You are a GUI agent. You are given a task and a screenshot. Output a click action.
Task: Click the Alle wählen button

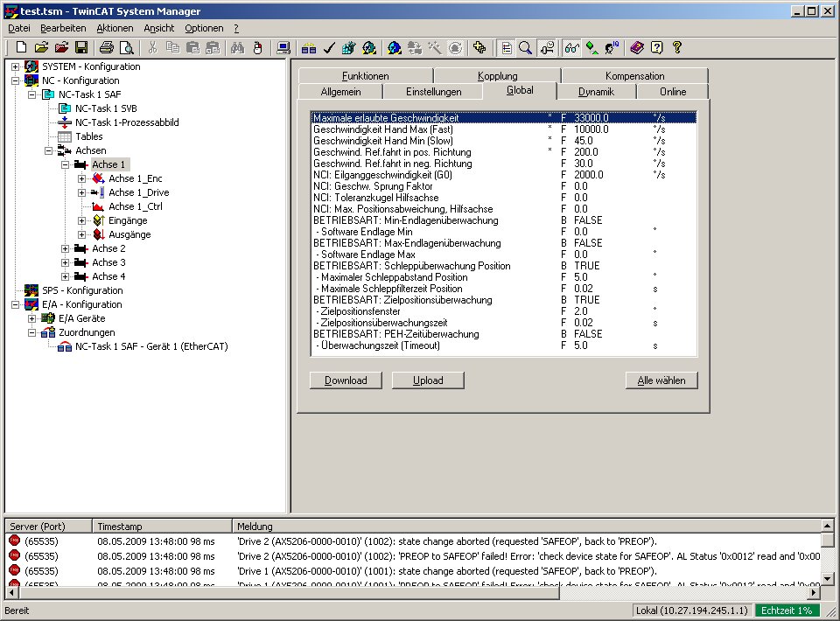point(661,380)
